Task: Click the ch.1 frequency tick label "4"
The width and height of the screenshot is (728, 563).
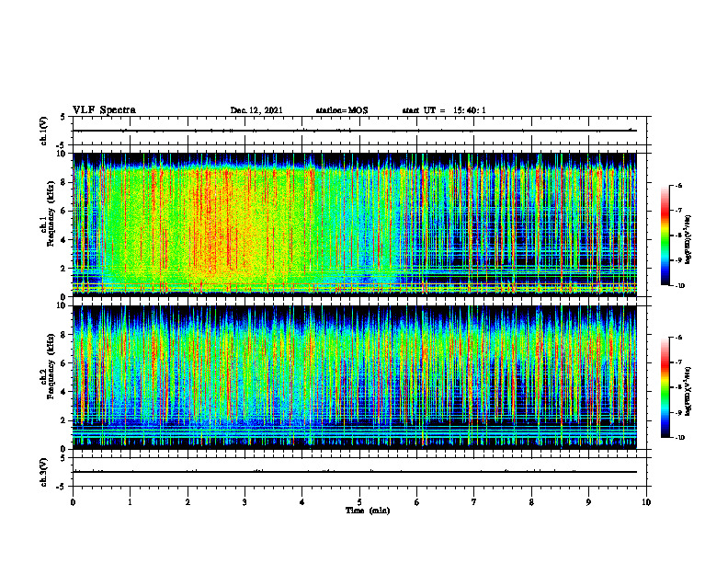Action: pos(64,240)
